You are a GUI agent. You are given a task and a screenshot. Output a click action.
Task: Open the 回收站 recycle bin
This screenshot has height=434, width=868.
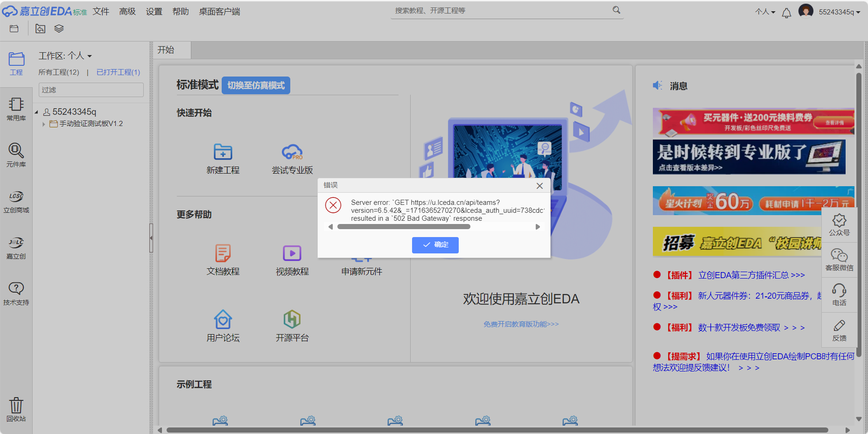point(16,409)
